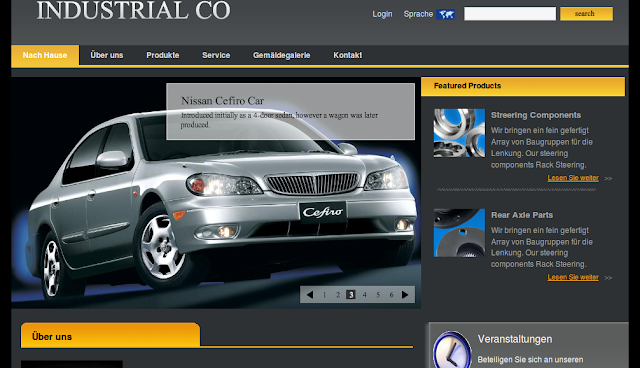This screenshot has height=368, width=640.
Task: Click the INDUSTRIAL CO site logo
Action: pyautogui.click(x=133, y=10)
